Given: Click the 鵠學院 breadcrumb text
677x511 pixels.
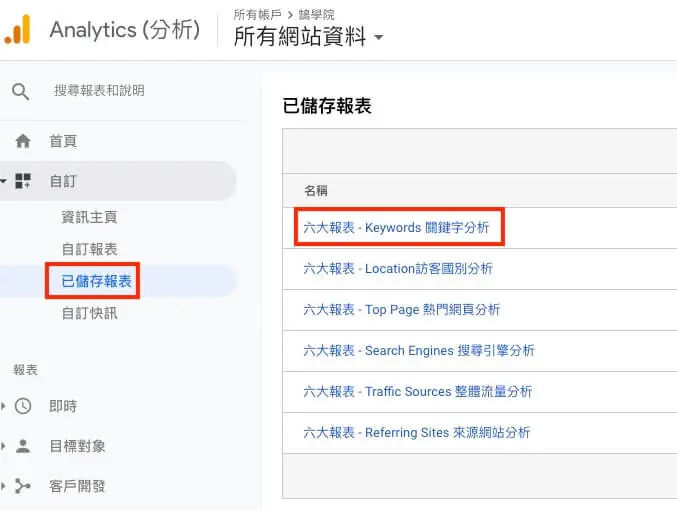Looking at the screenshot, I should tap(316, 15).
